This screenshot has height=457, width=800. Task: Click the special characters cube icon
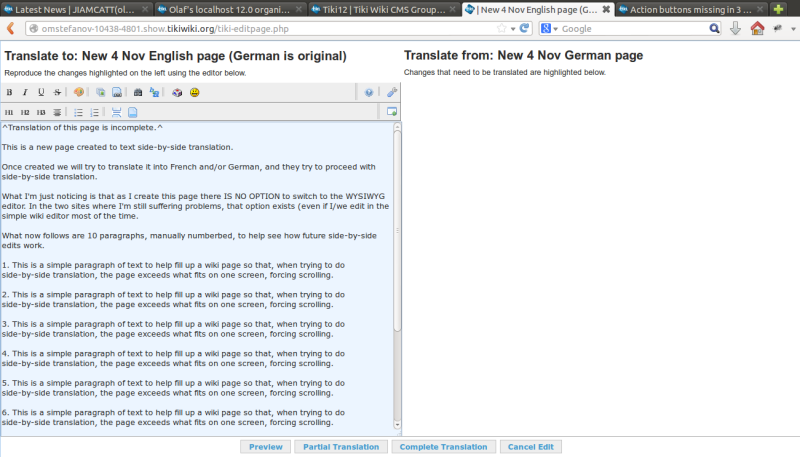coord(177,92)
